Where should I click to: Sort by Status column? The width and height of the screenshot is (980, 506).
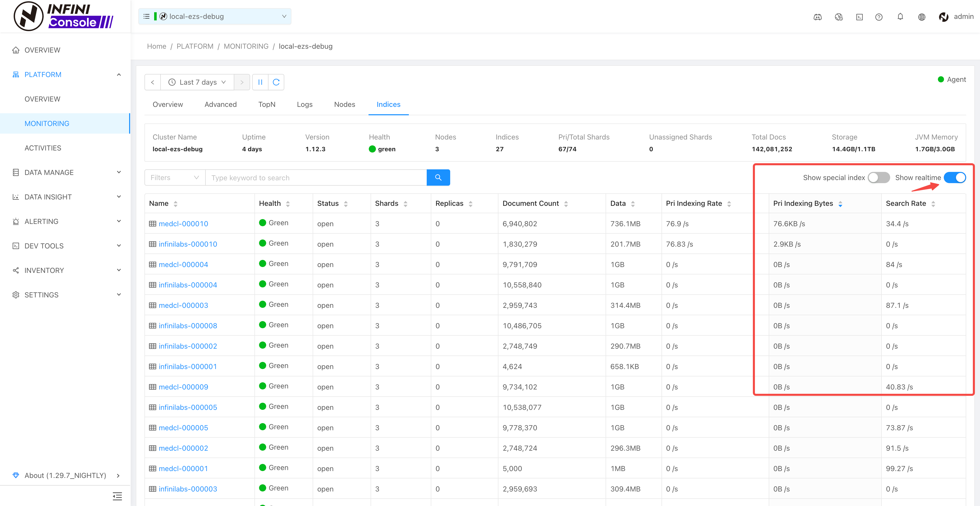tap(346, 204)
